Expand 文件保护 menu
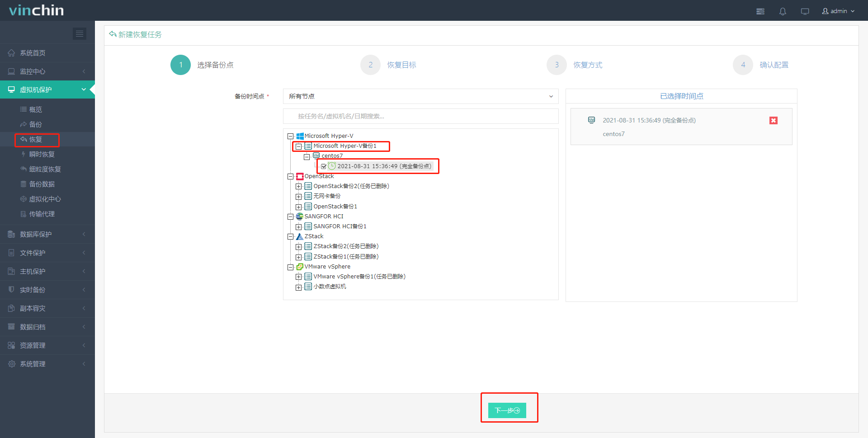The height and width of the screenshot is (438, 868). [x=47, y=253]
